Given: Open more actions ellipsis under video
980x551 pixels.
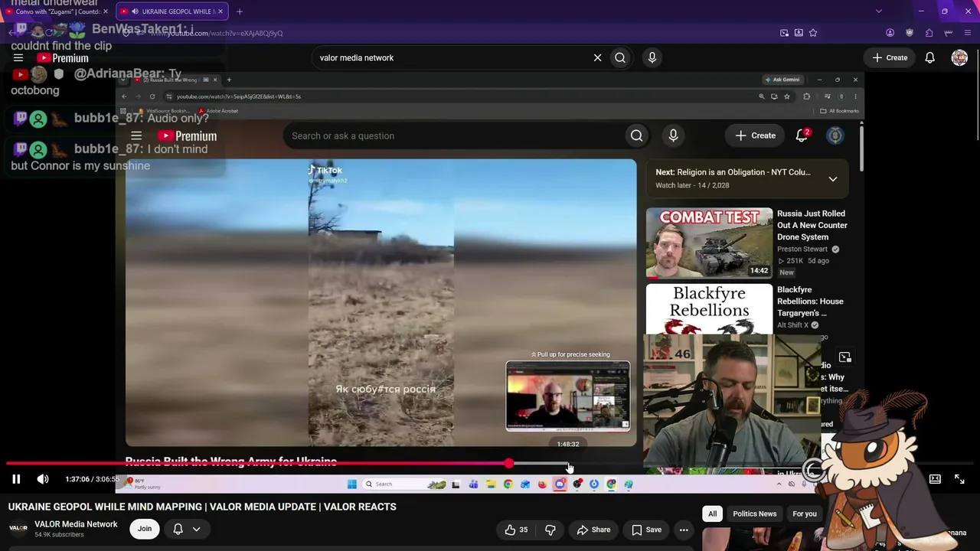Looking at the screenshot, I should coord(684,530).
